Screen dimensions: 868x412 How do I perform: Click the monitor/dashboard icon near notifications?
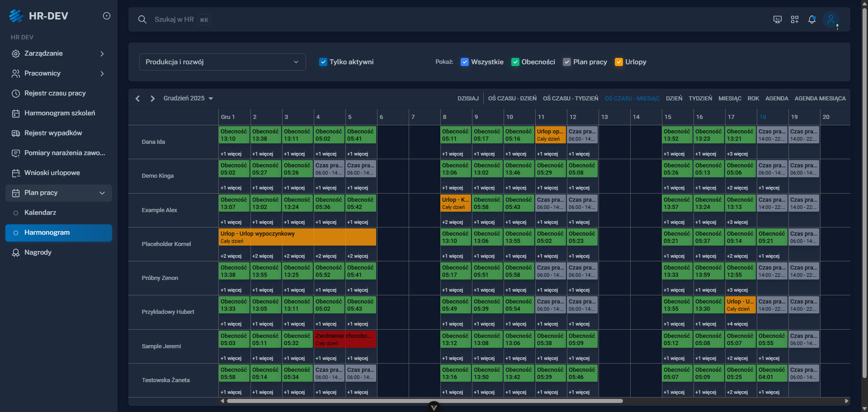pos(777,19)
